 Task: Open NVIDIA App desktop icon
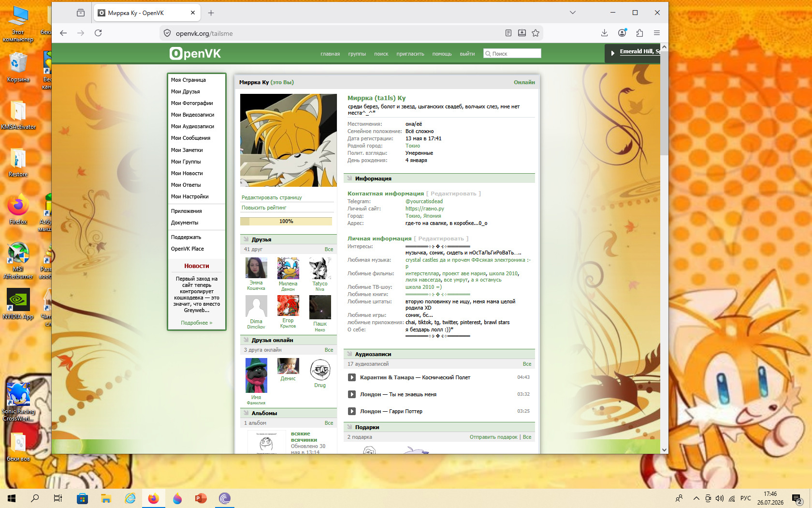18,304
